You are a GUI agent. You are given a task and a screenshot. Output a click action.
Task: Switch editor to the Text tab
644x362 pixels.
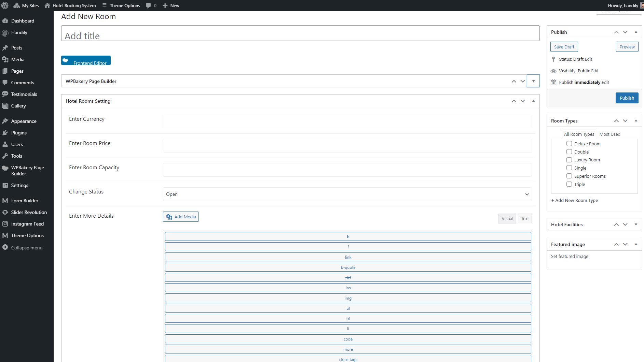[525, 219]
